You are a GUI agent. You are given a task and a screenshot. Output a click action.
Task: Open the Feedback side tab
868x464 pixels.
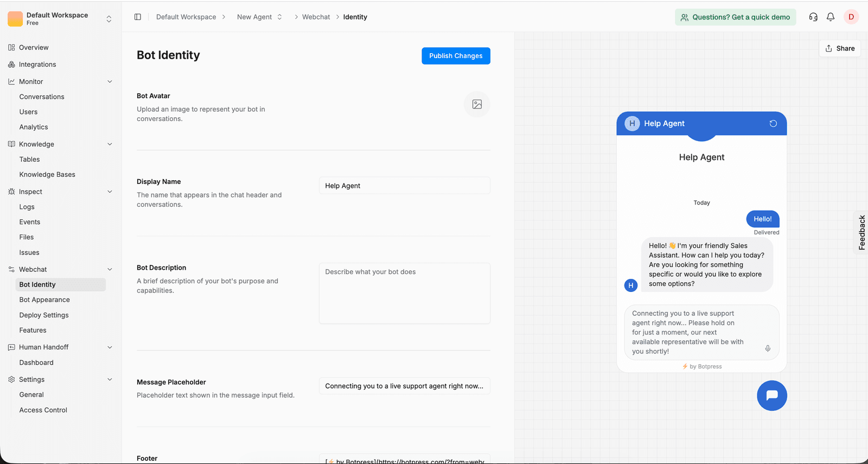tap(861, 232)
